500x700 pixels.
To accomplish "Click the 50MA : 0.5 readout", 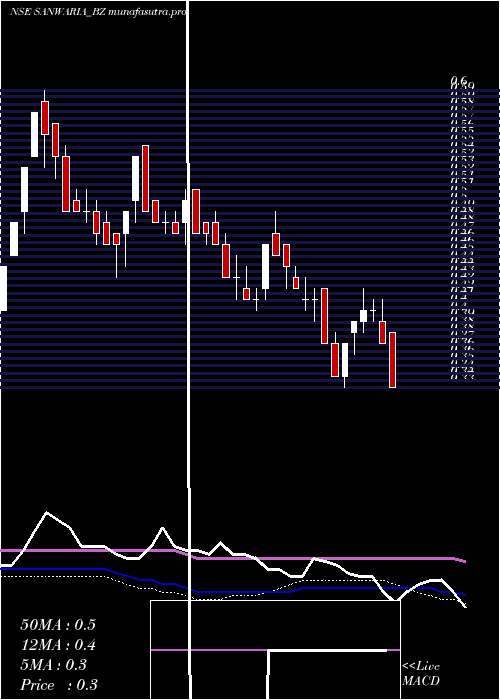I will [58, 625].
